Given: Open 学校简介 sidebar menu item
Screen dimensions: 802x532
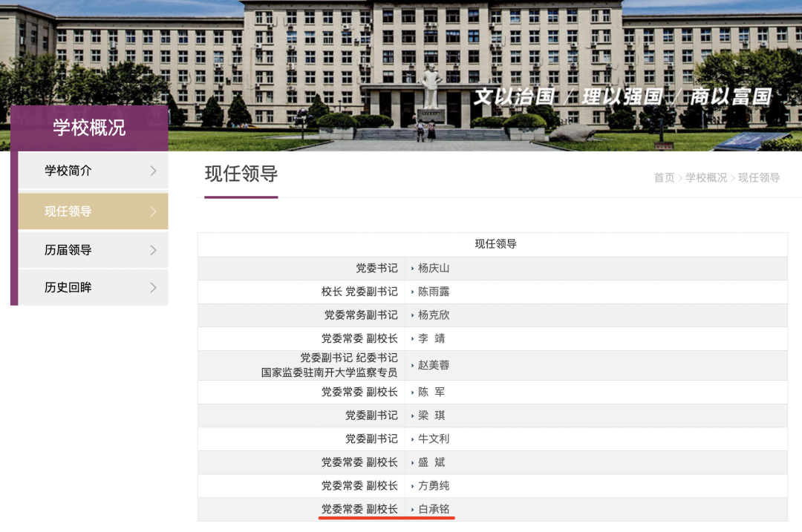Looking at the screenshot, I should [x=68, y=171].
